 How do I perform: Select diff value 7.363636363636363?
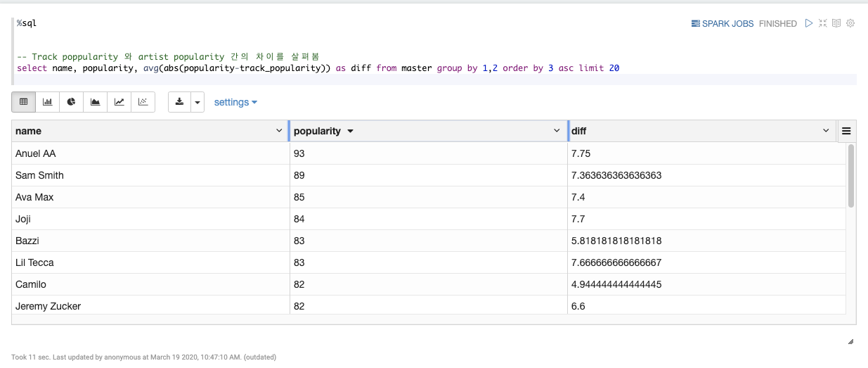706,175
